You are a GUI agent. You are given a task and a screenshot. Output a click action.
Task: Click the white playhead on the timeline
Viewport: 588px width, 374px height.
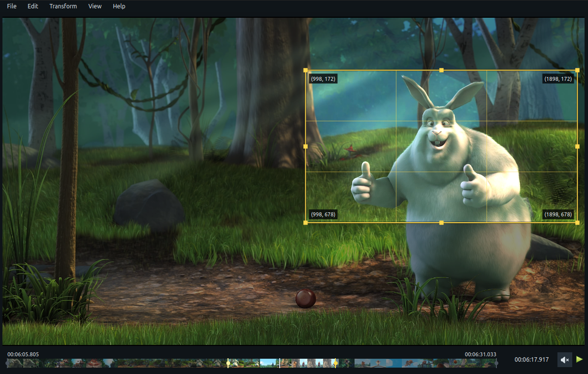coord(279,363)
